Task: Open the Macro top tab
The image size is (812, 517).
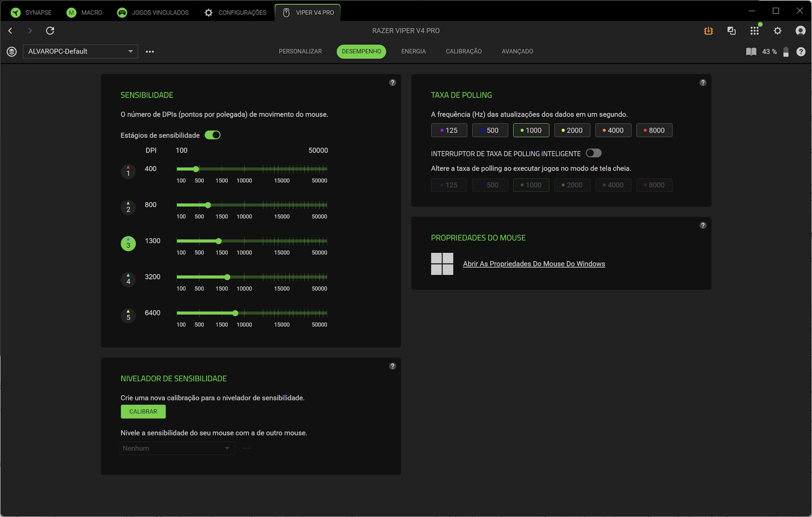Action: tap(85, 13)
